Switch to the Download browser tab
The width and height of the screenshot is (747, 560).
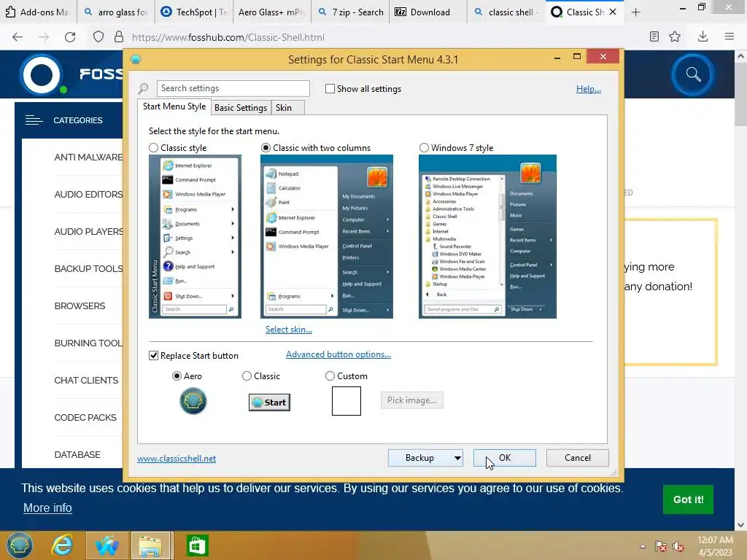(429, 12)
